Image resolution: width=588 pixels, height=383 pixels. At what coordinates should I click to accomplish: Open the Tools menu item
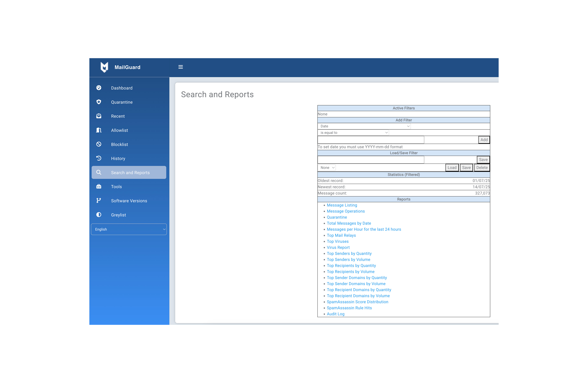coord(129,186)
